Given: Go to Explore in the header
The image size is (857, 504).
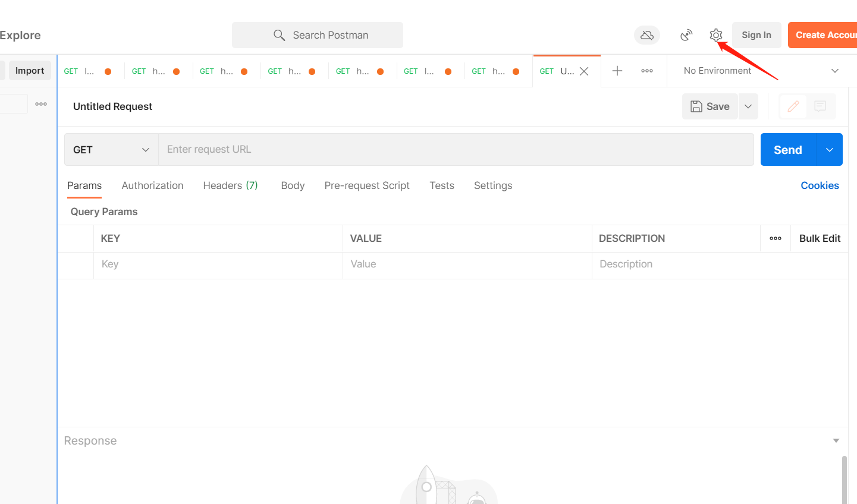Looking at the screenshot, I should [20, 35].
